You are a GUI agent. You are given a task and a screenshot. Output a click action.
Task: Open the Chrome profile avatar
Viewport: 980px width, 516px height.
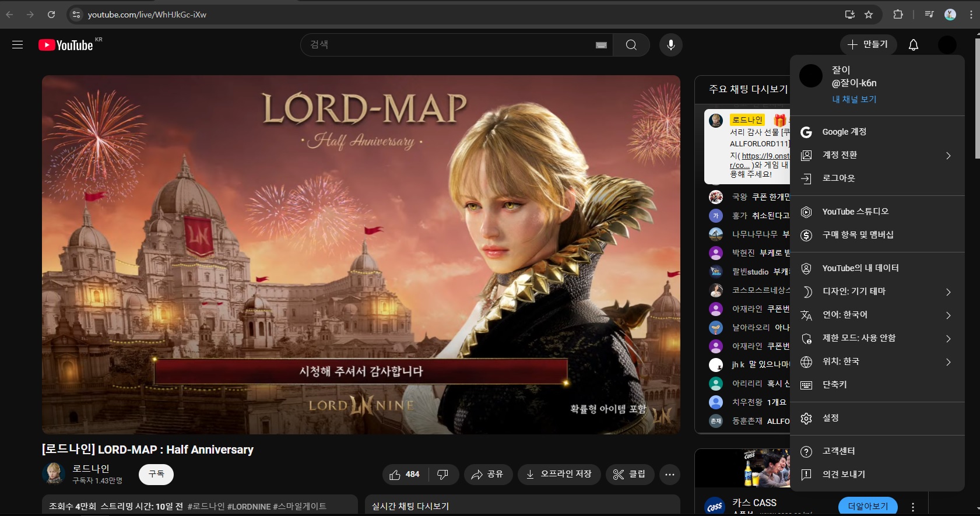point(950,15)
